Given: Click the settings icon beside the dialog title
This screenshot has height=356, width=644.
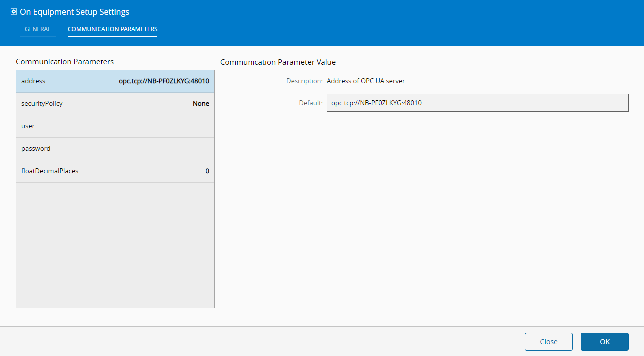Looking at the screenshot, I should [14, 12].
